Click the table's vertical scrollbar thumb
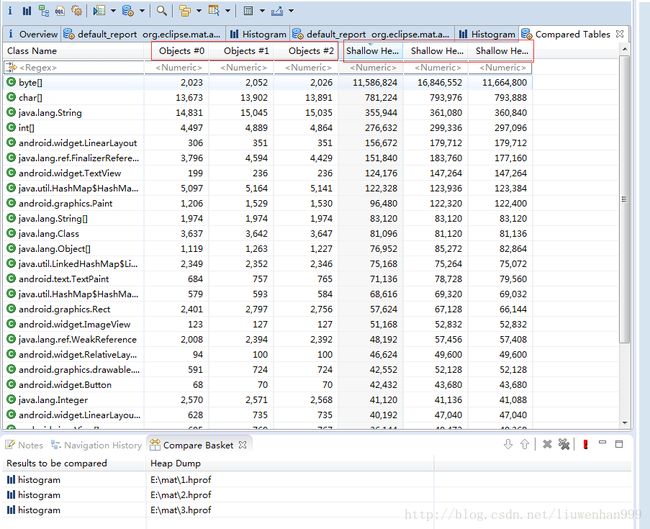 624,199
